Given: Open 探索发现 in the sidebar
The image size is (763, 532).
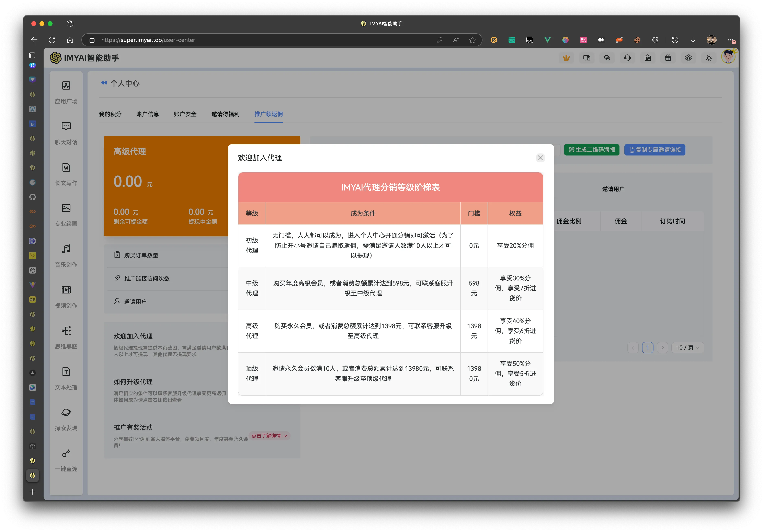Looking at the screenshot, I should (66, 419).
